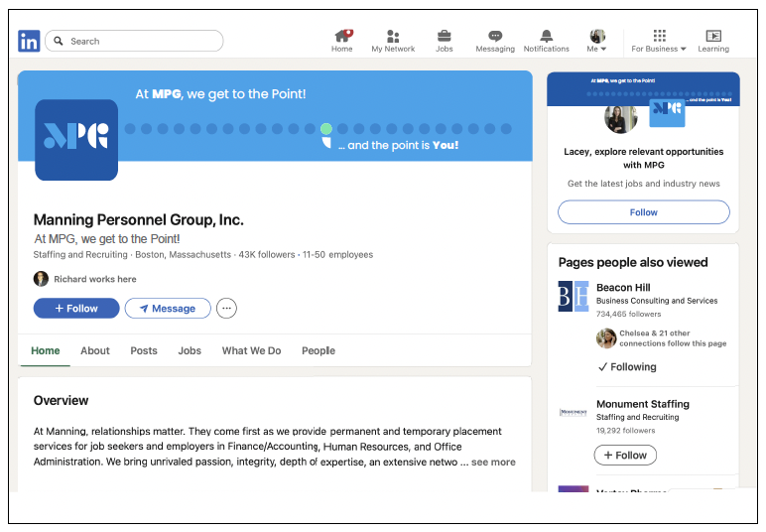Switch to the People tab
The height and width of the screenshot is (532, 766).
[319, 350]
